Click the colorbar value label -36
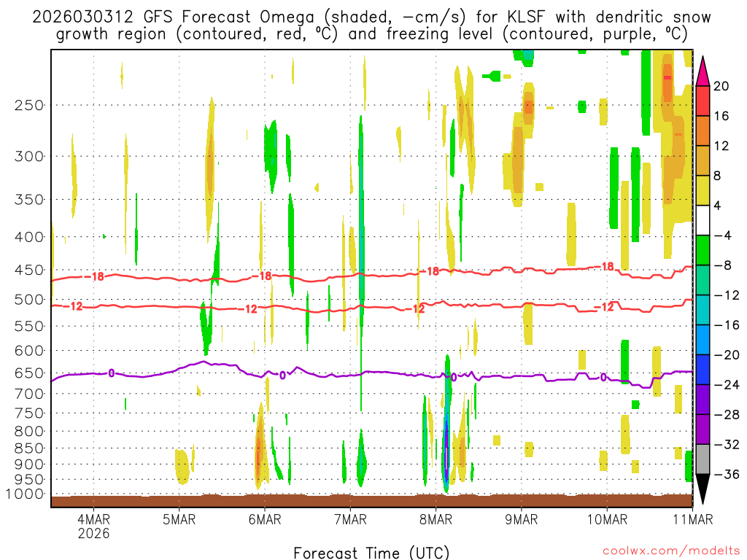Screen dimensions: 747x560 click(x=726, y=474)
